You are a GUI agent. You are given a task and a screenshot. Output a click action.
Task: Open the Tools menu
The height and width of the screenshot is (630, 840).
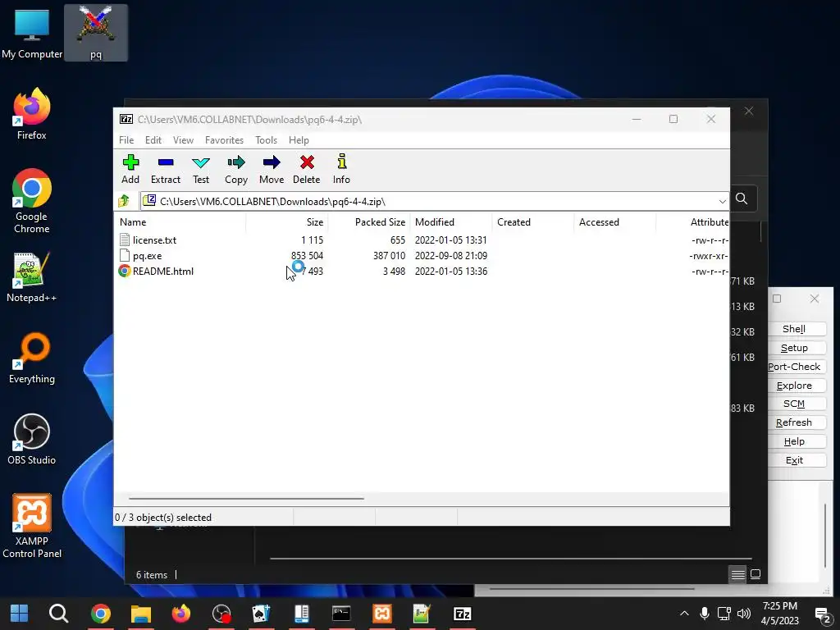click(266, 139)
